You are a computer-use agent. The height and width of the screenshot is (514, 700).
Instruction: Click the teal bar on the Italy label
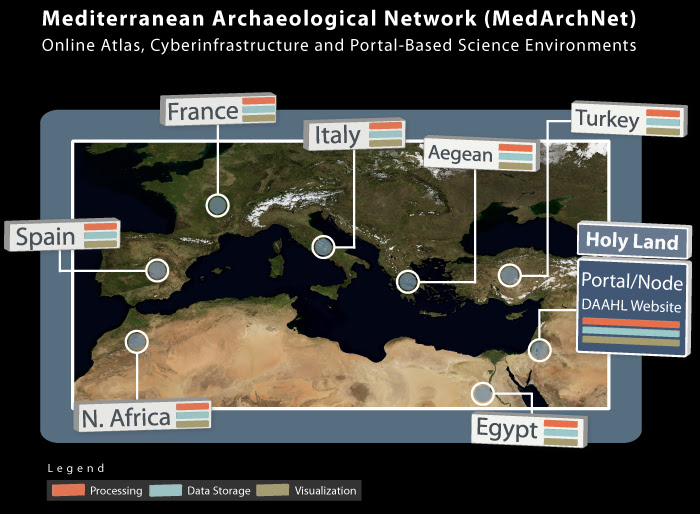click(385, 134)
